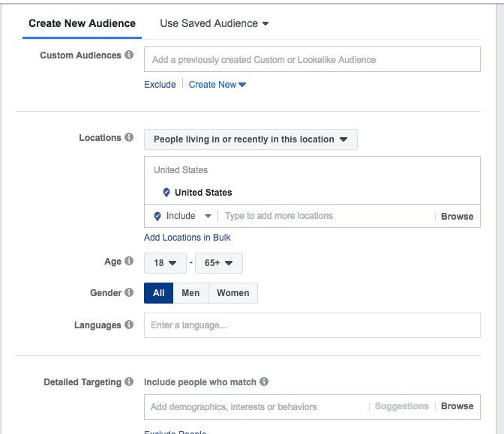504x434 pixels.
Task: Open People living in or recently dropdown
Action: [x=250, y=139]
